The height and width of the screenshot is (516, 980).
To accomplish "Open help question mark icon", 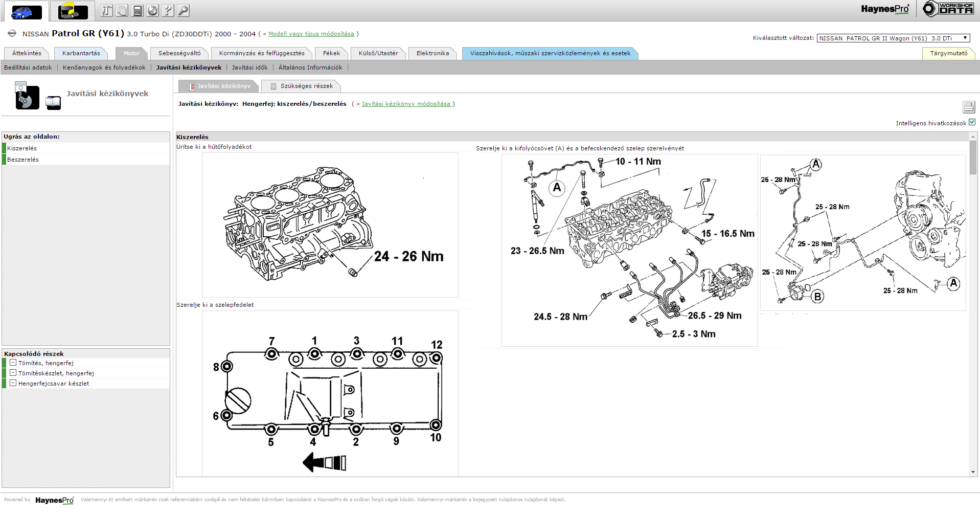I will 168,10.
